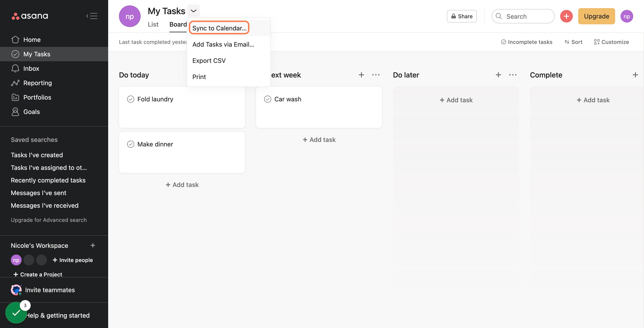This screenshot has height=328, width=644.
Task: Open the Sort options
Action: pos(573,42)
